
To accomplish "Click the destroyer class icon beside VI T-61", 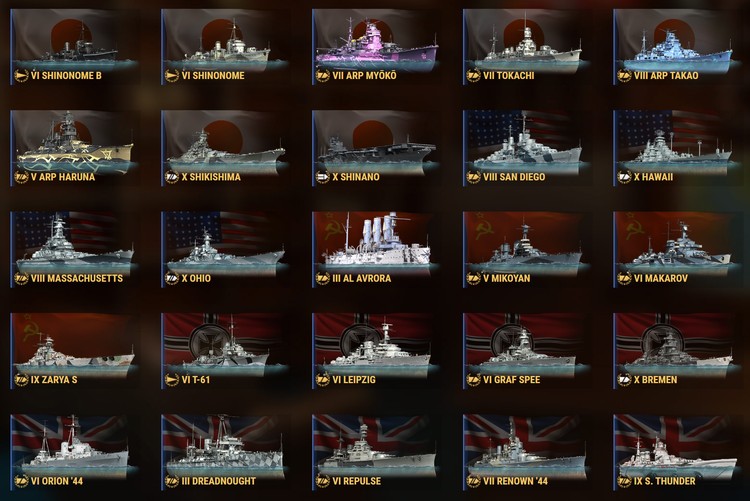I will 172,380.
